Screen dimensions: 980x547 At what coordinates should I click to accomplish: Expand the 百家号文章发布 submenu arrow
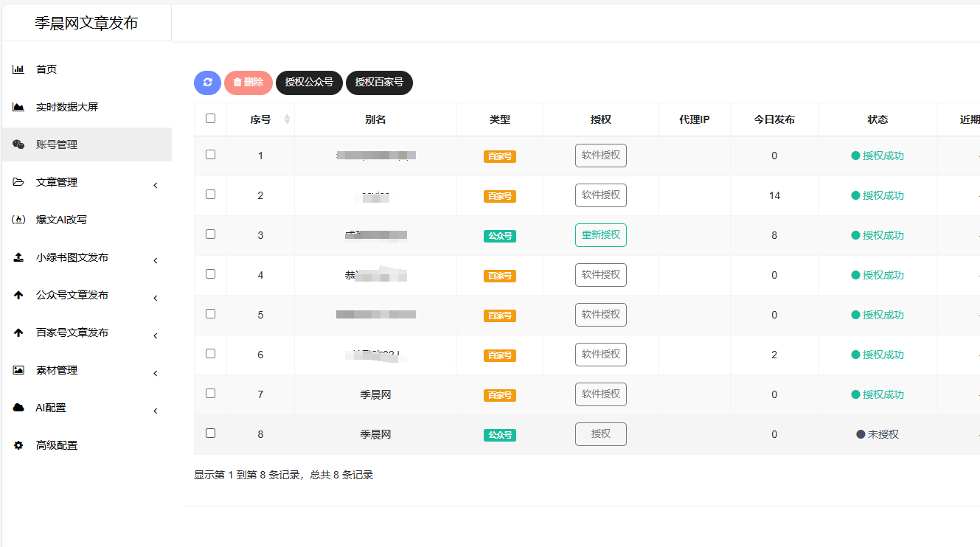pyautogui.click(x=156, y=335)
